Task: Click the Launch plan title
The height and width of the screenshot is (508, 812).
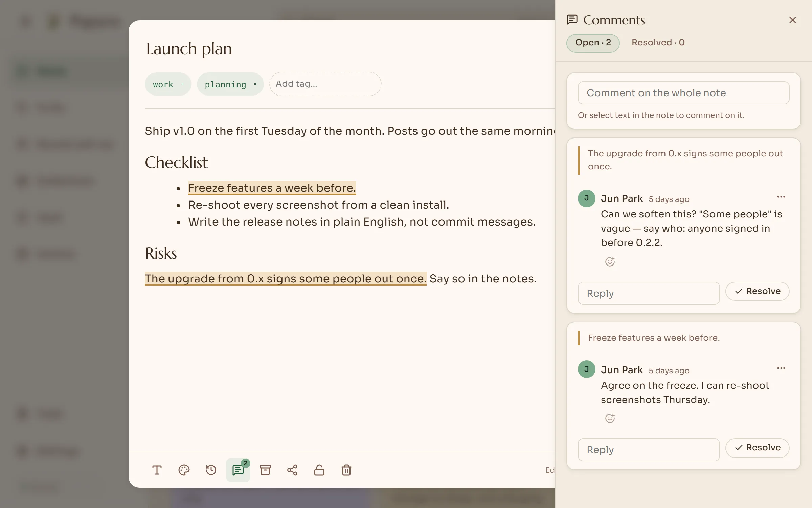Action: (x=189, y=49)
